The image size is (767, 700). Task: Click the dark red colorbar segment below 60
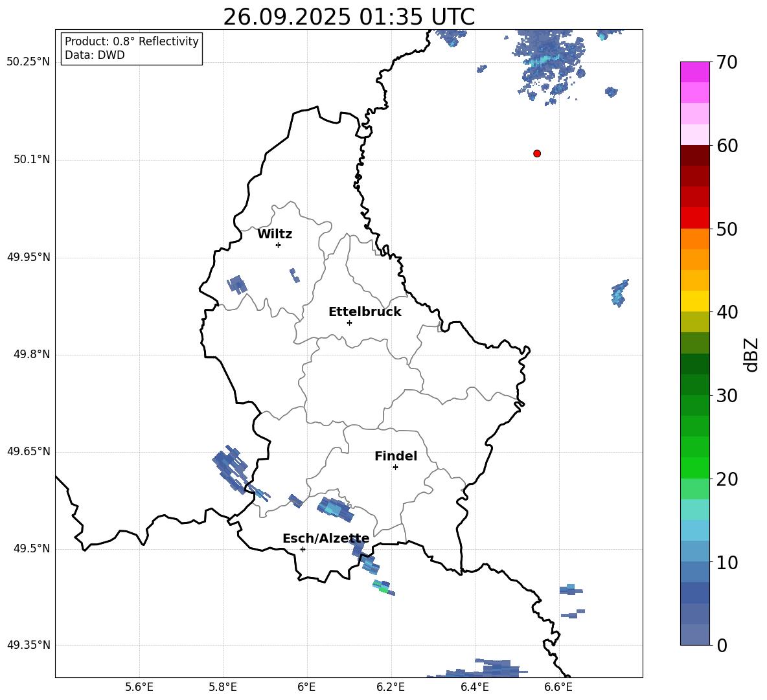click(x=694, y=155)
